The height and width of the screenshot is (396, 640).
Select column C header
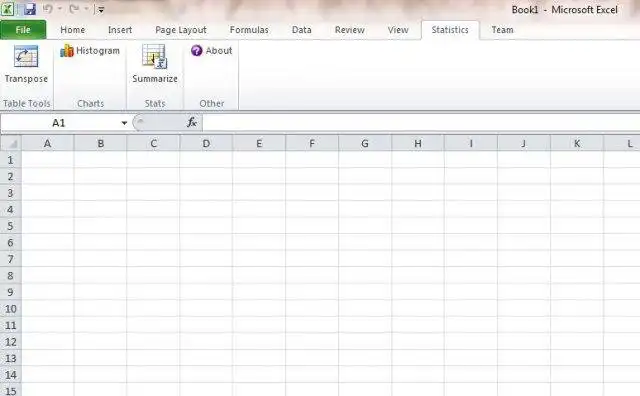tap(153, 143)
